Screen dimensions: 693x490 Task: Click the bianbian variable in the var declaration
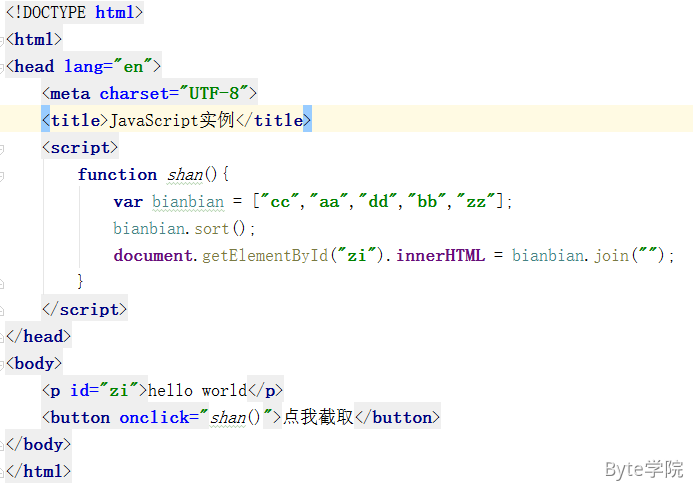[188, 202]
